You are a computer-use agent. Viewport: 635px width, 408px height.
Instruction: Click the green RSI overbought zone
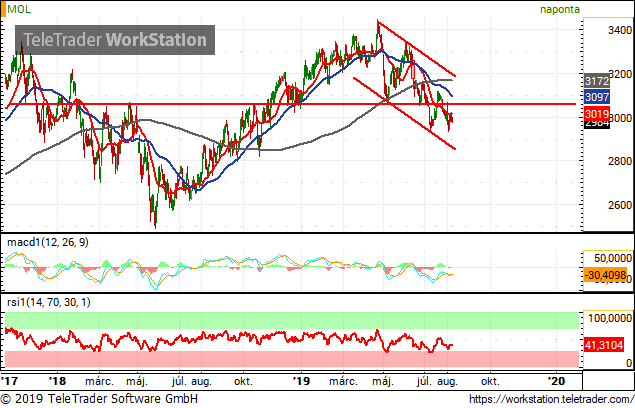tap(292, 320)
